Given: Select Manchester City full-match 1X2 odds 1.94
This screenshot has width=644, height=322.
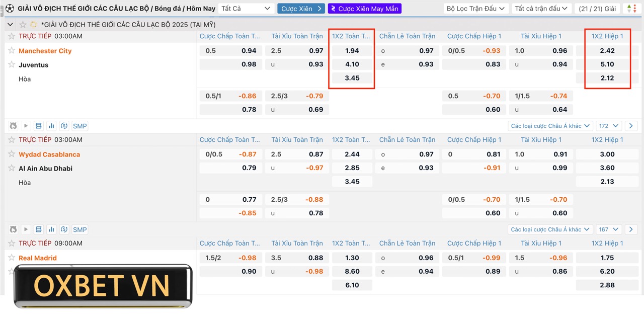Looking at the screenshot, I should tap(352, 50).
